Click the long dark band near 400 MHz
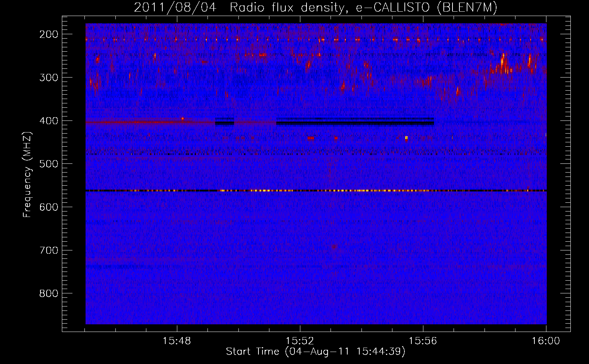This screenshot has height=364, width=589. 355,122
